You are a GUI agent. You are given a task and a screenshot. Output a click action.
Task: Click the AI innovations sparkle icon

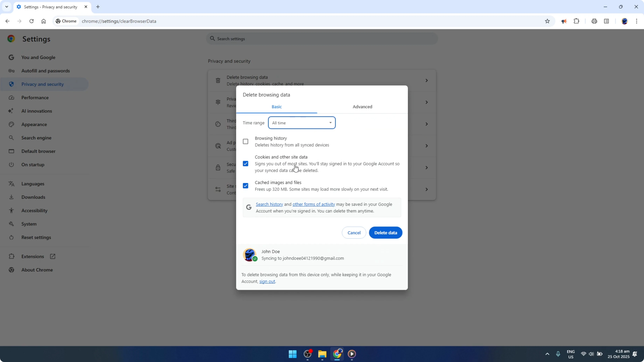click(x=11, y=111)
